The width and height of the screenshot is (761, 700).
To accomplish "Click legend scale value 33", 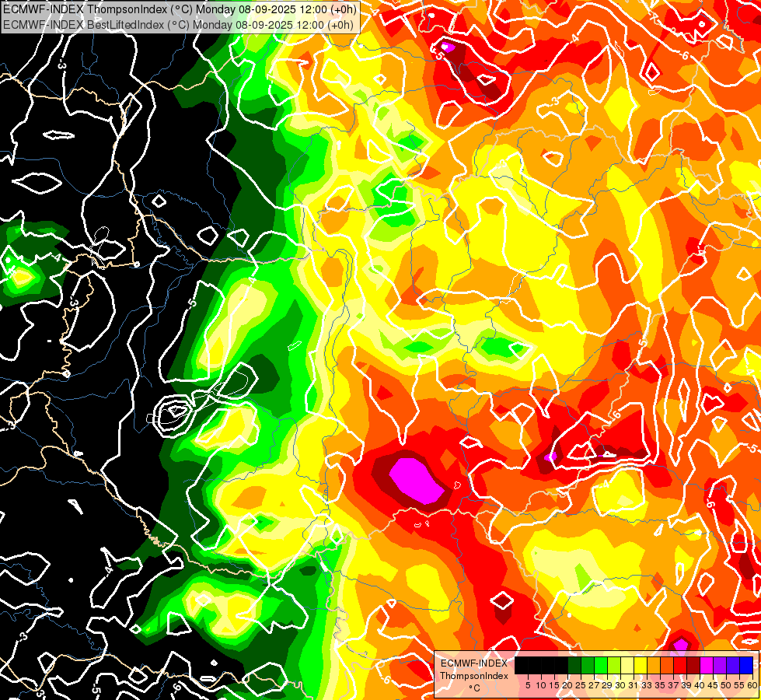I will (x=647, y=685).
